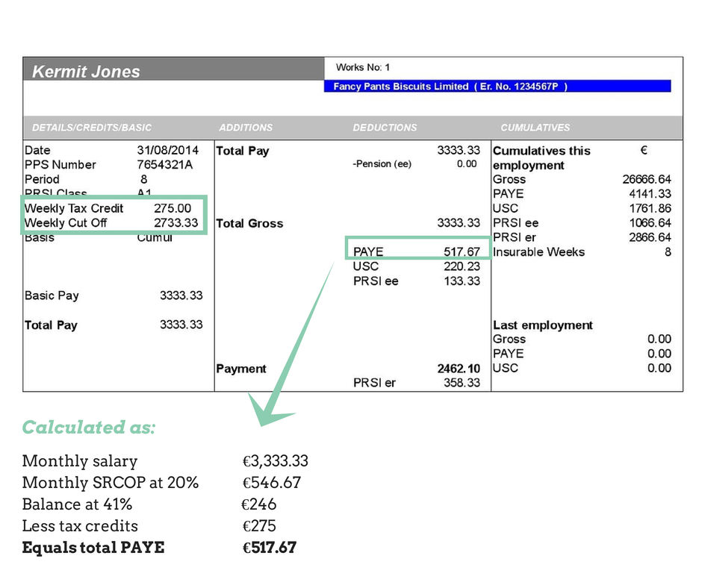Select the Calculated as heading
The height and width of the screenshot is (588, 702).
[x=89, y=428]
